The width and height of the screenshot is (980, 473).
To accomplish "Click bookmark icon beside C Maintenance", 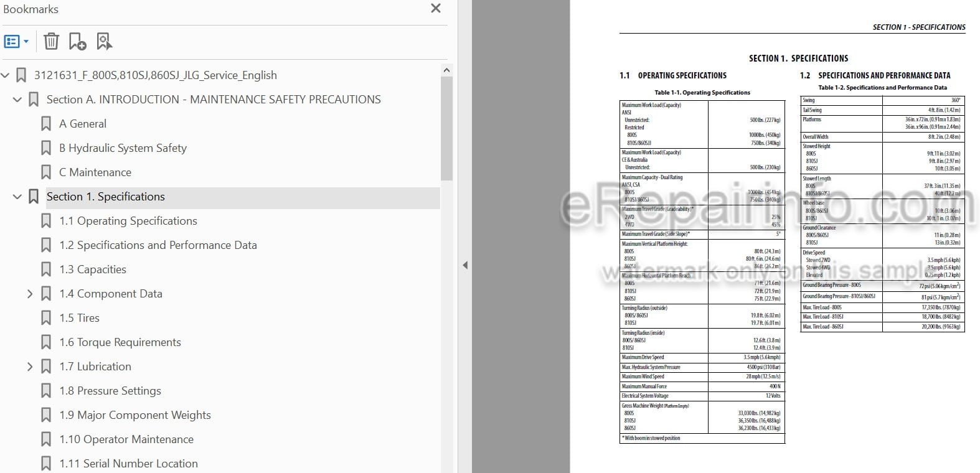I will 46,172.
